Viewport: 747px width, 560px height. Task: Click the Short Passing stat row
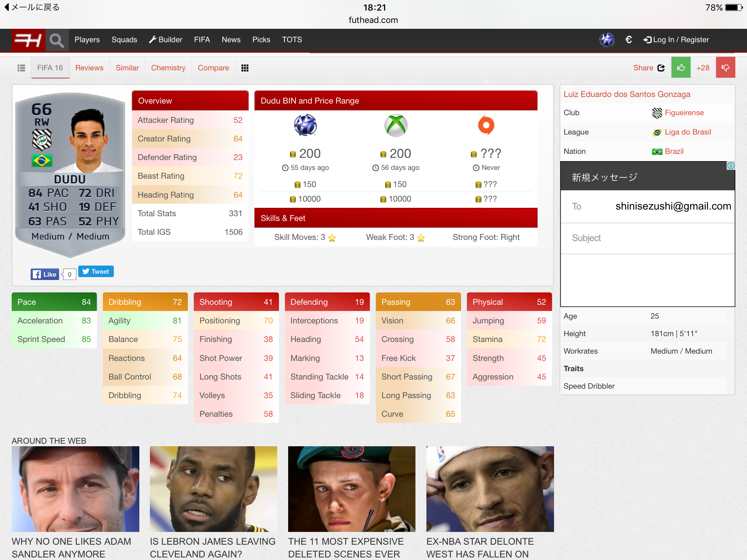[x=418, y=377]
